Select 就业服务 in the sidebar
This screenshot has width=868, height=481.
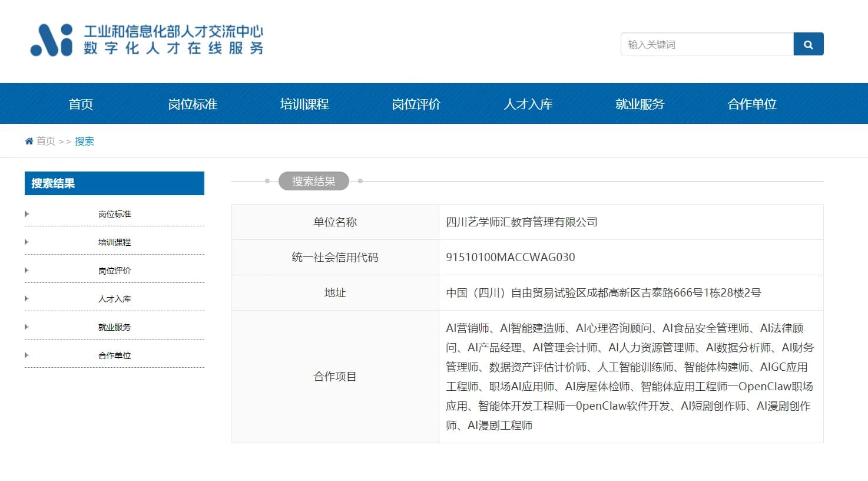pos(115,327)
